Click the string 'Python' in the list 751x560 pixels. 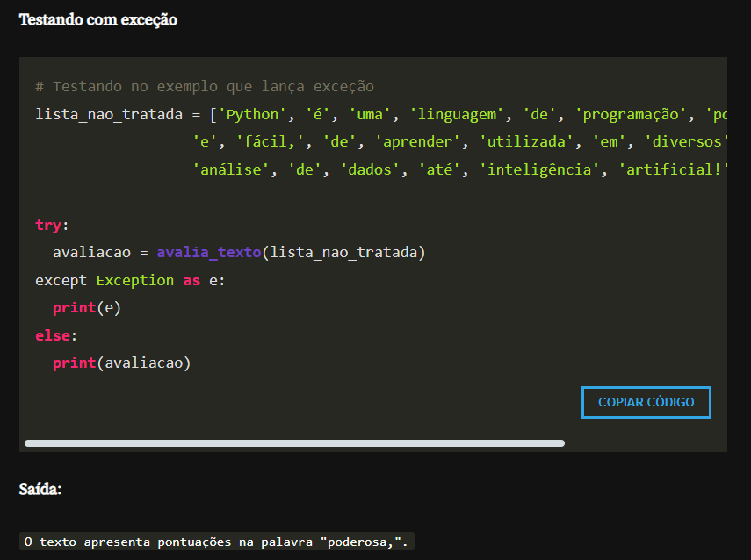252,115
